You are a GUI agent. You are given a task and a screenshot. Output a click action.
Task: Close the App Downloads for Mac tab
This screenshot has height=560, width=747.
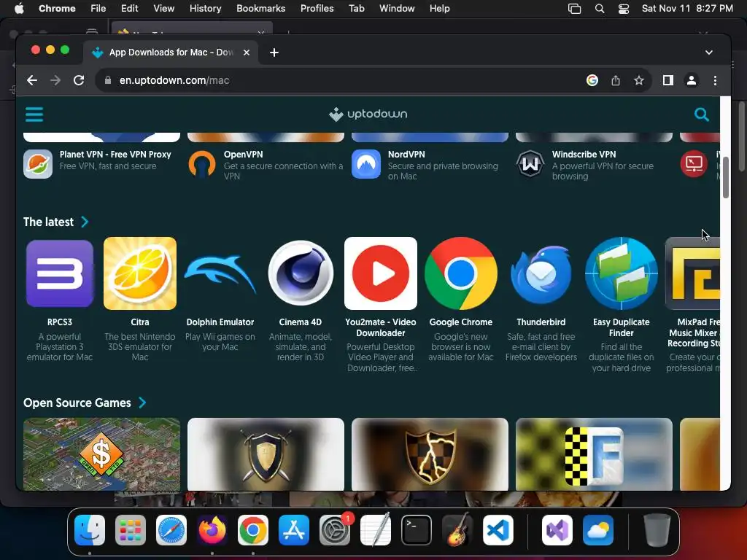[x=247, y=52]
